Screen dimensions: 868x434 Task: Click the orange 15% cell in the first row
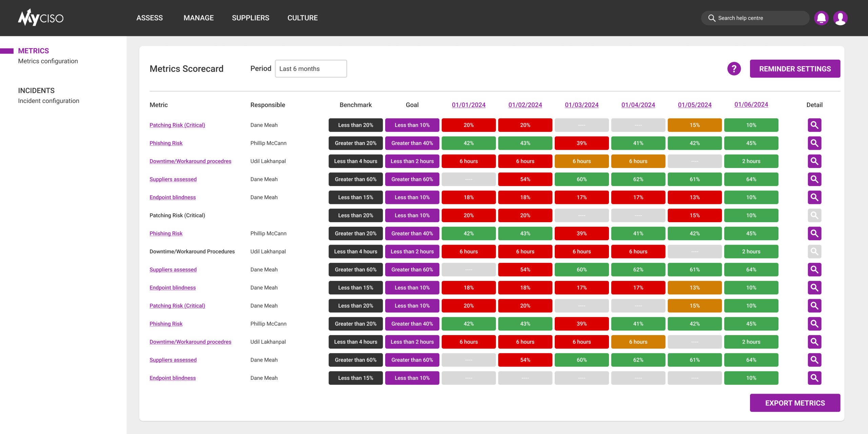point(694,125)
